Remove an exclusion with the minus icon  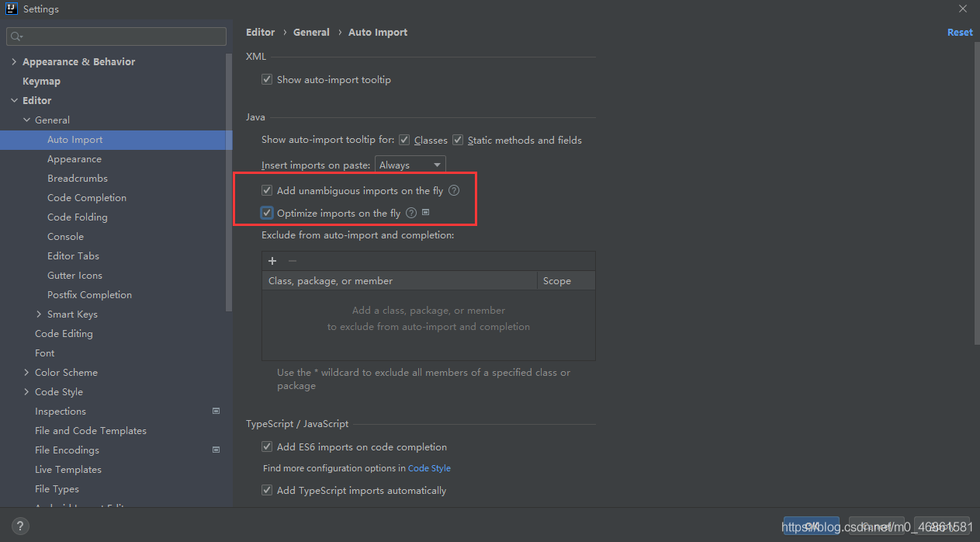tap(293, 261)
